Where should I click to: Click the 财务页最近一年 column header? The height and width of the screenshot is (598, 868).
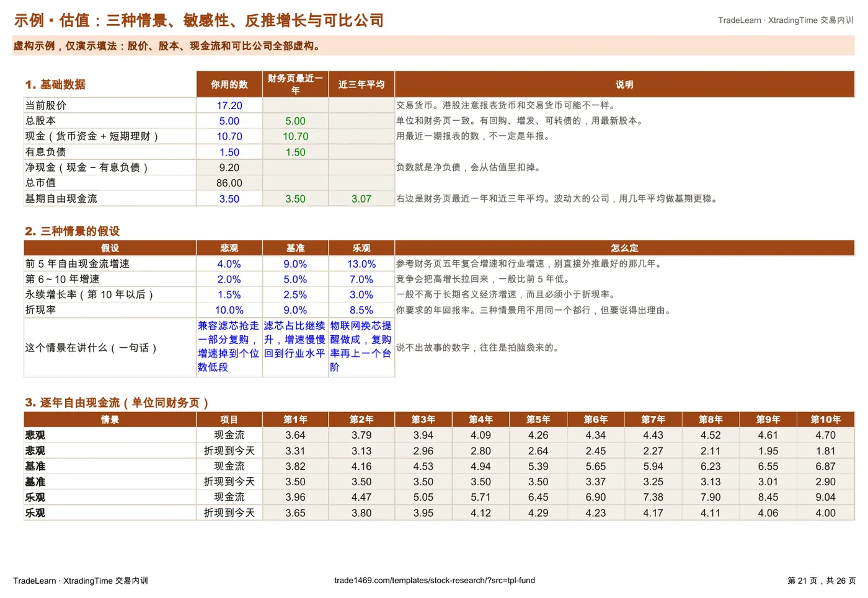click(x=296, y=84)
